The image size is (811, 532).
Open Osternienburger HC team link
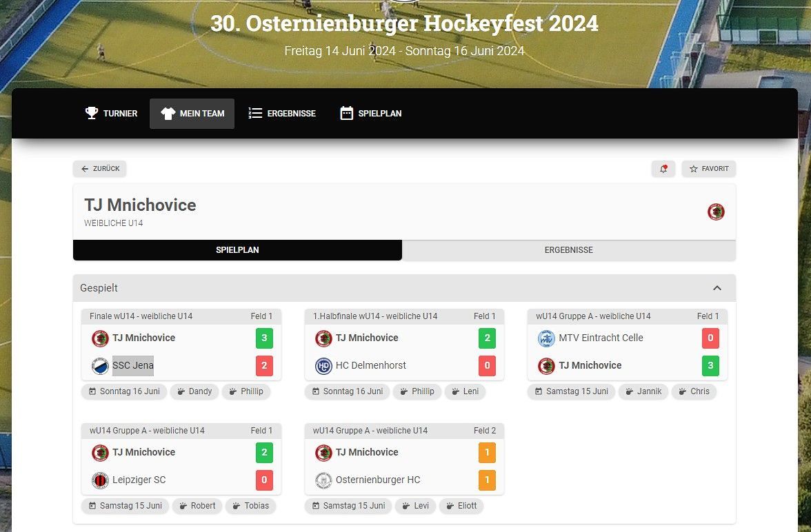[x=378, y=480]
